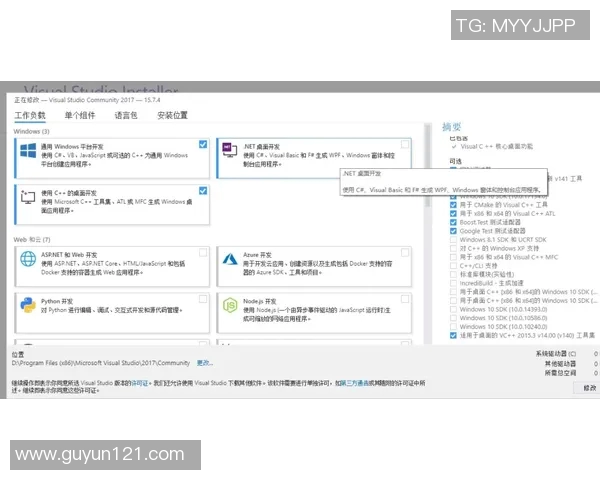Switch to the 工作负载 tab
The height and width of the screenshot is (480, 600).
[30, 115]
